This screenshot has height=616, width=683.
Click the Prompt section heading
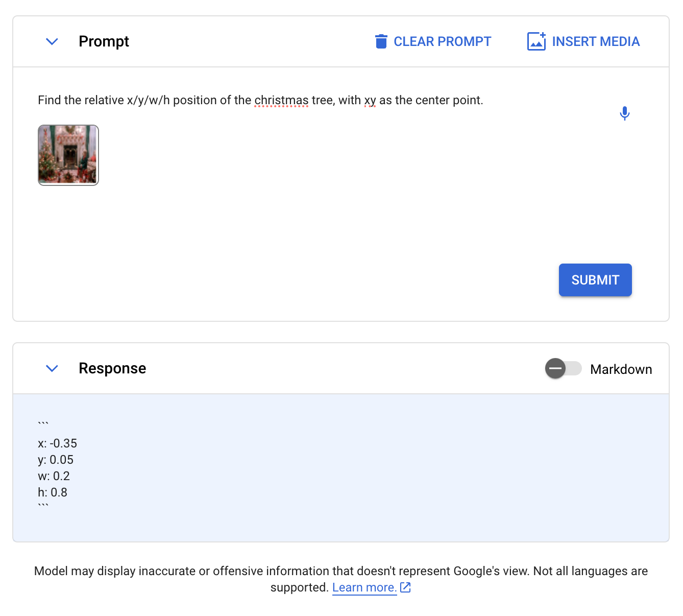pos(104,41)
